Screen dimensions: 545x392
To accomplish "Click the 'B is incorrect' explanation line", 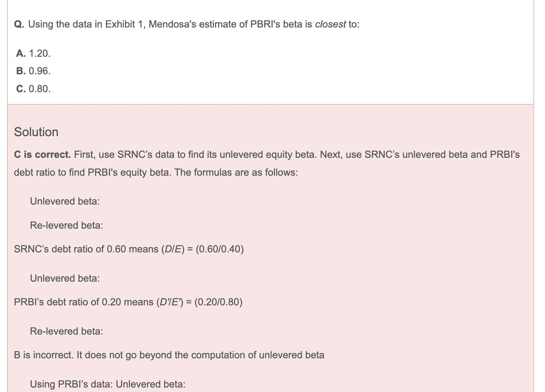I will (169, 355).
